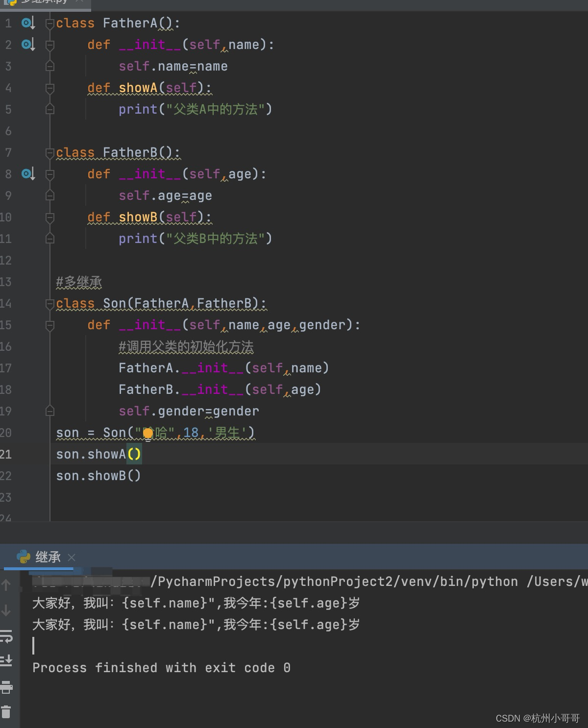Collapse the class FatherA fold marker on line 1
The height and width of the screenshot is (728, 588).
tap(49, 23)
